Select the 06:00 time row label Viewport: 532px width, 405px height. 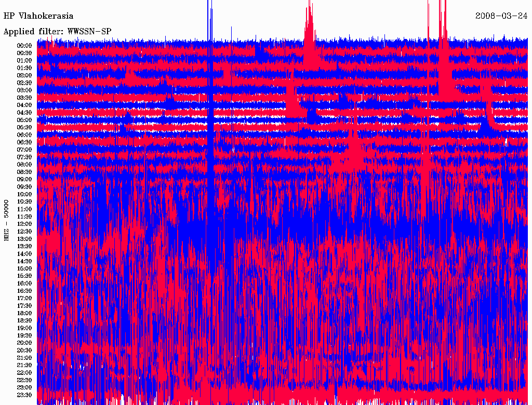[24, 135]
